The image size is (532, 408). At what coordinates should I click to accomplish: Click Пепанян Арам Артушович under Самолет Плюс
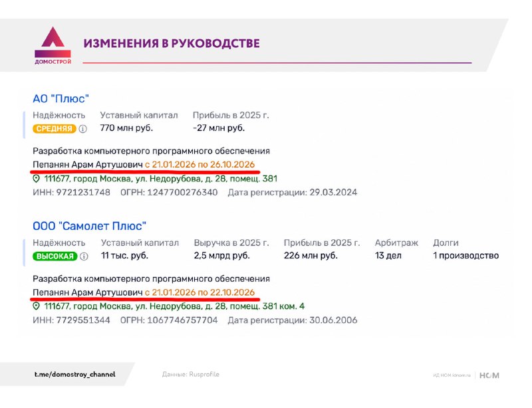click(x=88, y=292)
